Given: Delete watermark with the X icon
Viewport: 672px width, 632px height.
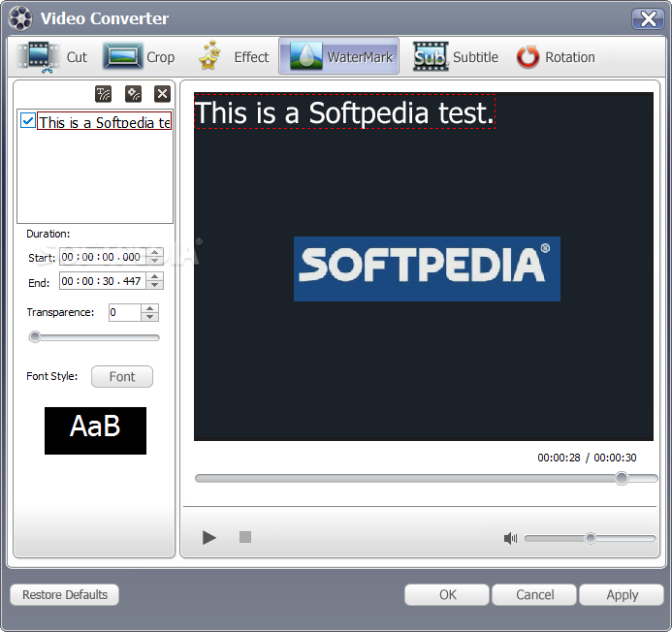Looking at the screenshot, I should [163, 94].
